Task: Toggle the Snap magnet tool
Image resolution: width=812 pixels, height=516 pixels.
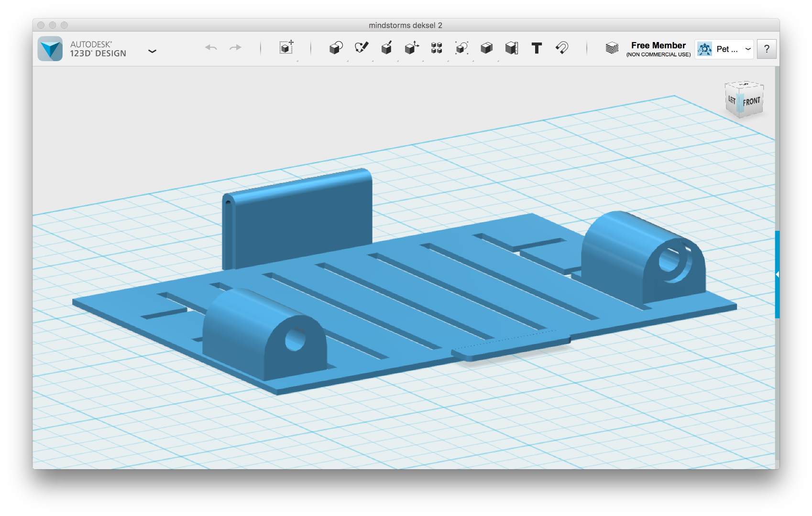Action: [562, 48]
